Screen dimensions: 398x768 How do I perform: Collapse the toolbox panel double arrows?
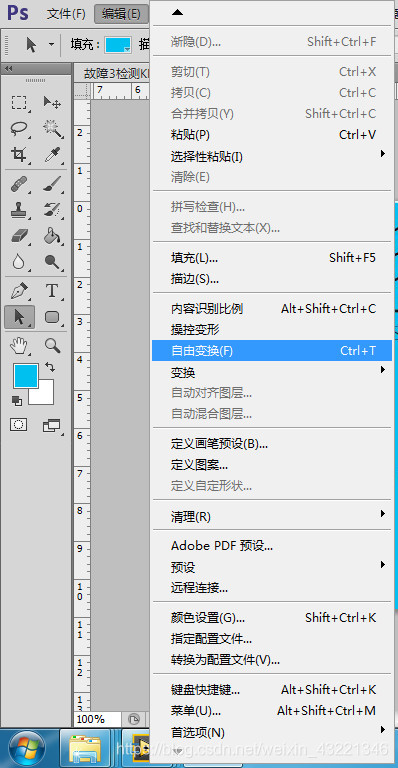(8, 69)
